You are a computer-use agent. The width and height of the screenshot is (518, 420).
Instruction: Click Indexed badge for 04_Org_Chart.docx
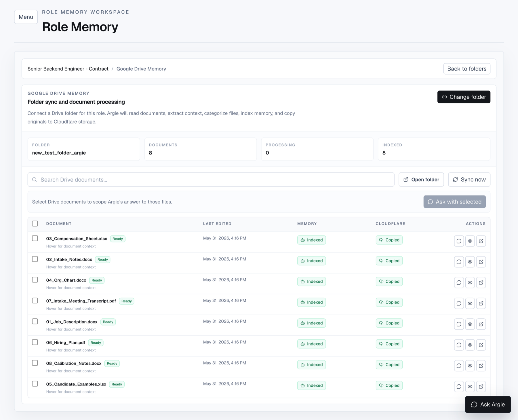pos(311,282)
